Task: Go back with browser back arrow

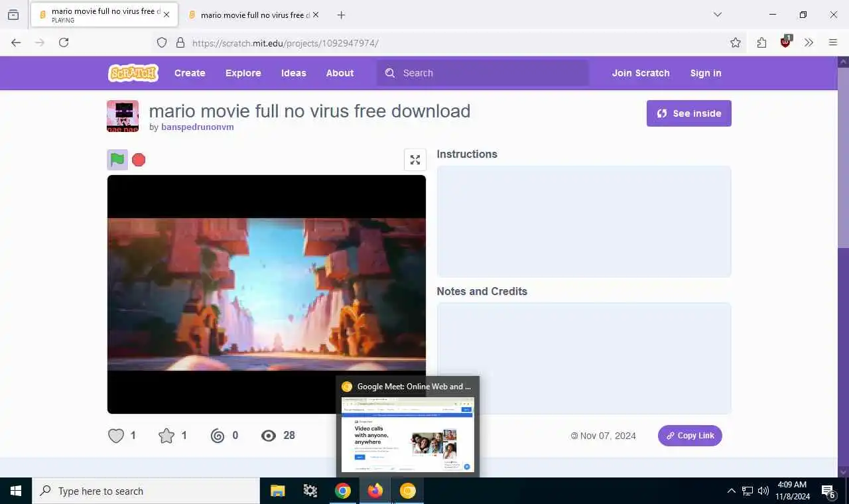Action: 16,42
